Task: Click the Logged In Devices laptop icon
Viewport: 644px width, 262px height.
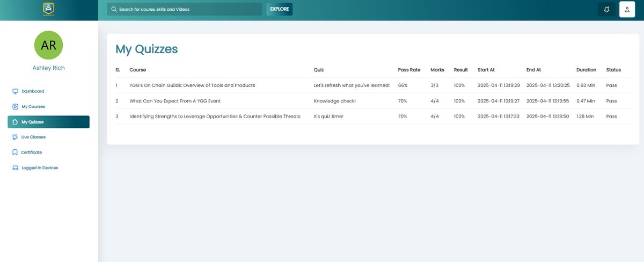Action: 15,168
